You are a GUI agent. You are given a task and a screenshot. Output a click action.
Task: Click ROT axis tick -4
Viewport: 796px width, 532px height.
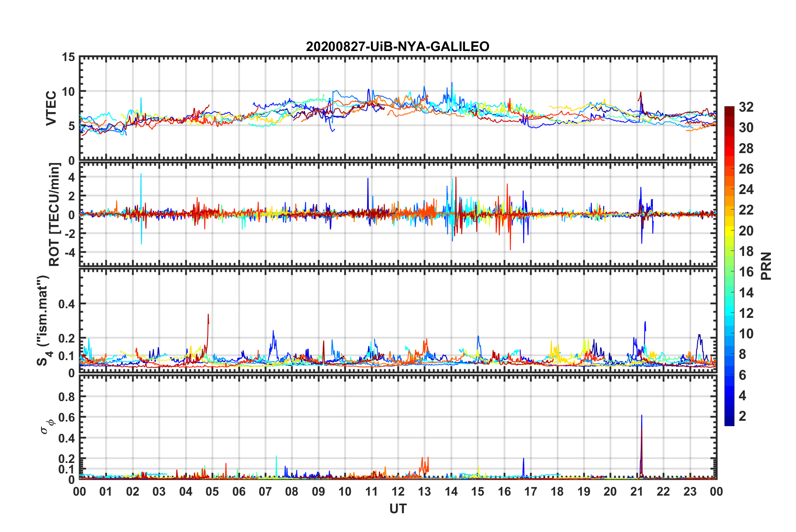point(69,252)
